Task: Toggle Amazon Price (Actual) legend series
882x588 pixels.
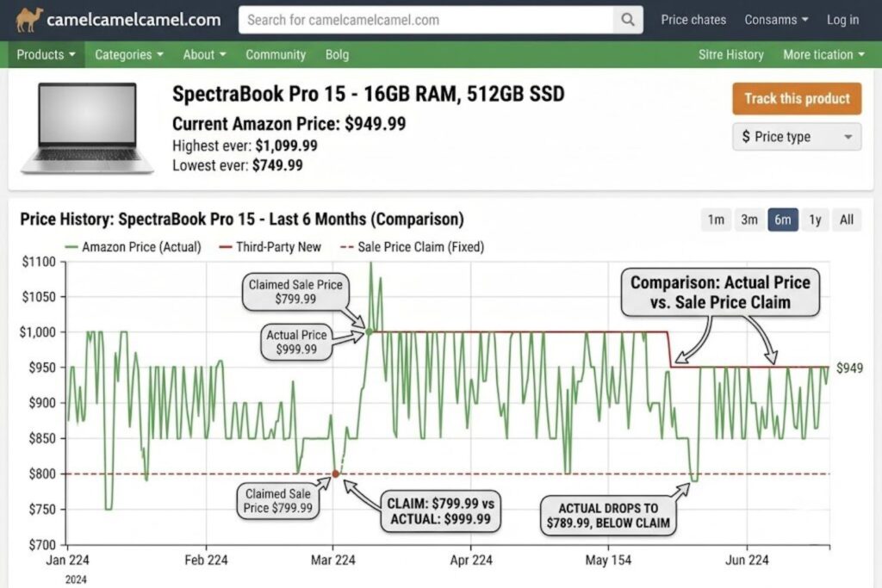Action: tap(134, 247)
